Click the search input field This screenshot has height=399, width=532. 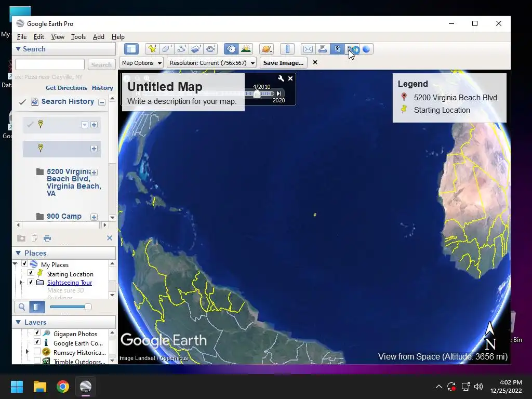50,64
